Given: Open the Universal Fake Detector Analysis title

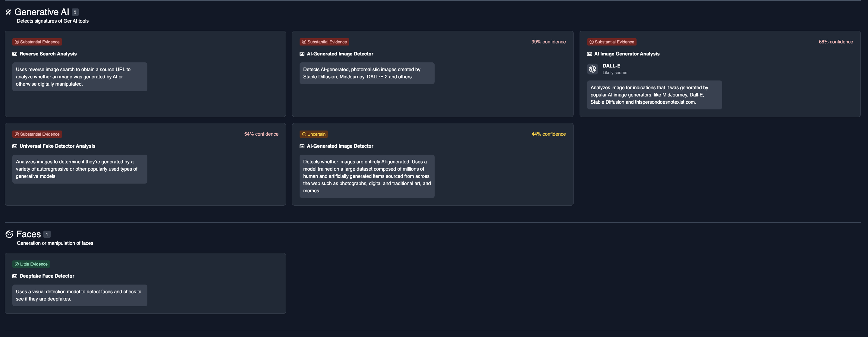Looking at the screenshot, I should click(57, 146).
